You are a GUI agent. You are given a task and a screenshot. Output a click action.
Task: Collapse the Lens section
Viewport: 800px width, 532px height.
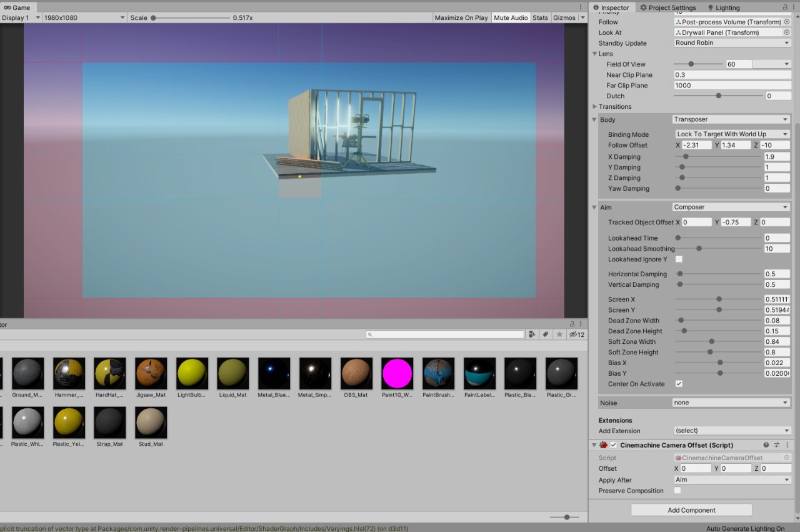pyautogui.click(x=595, y=54)
